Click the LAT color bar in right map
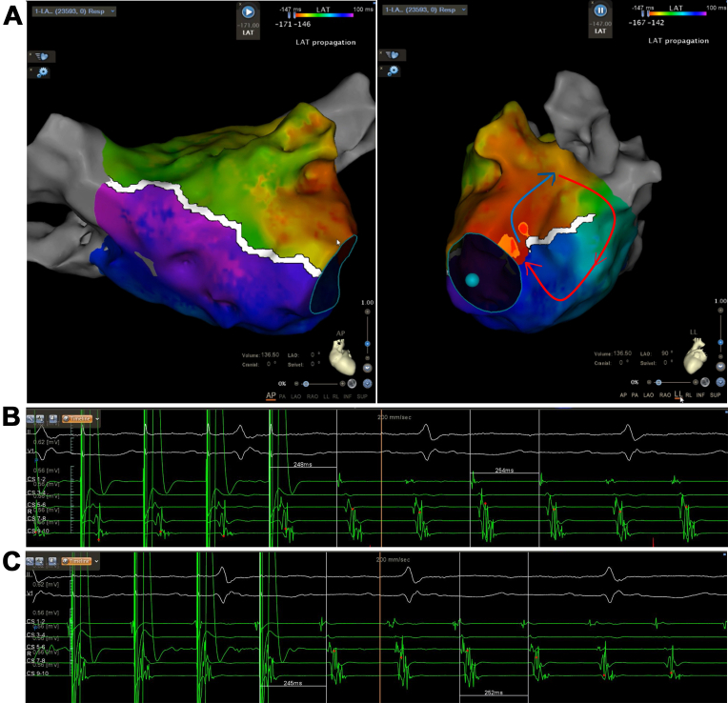 coord(677,14)
